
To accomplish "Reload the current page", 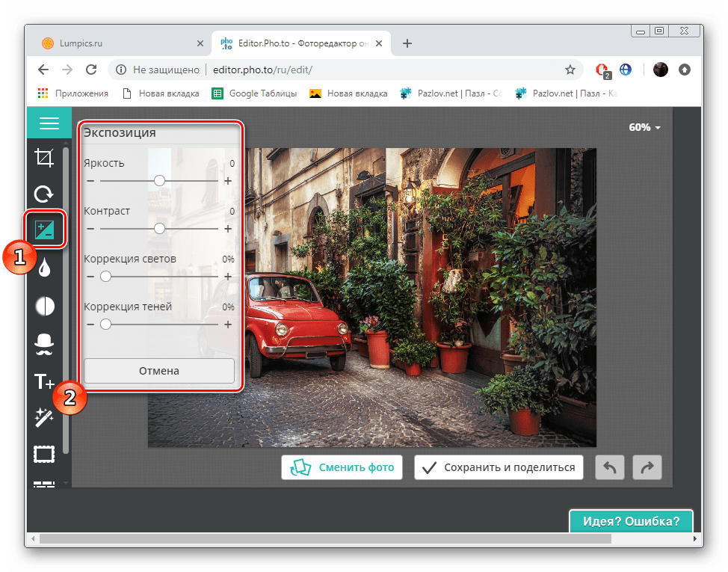I will pyautogui.click(x=91, y=70).
